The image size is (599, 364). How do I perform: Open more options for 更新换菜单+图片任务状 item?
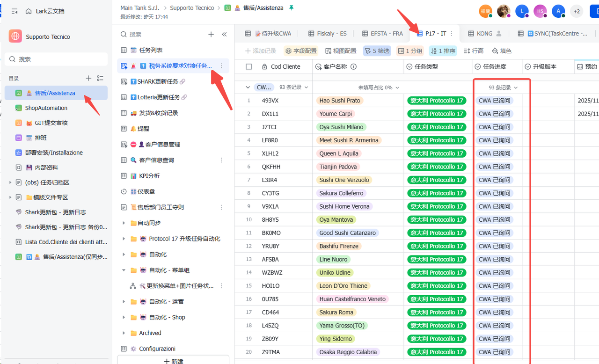tap(222, 286)
